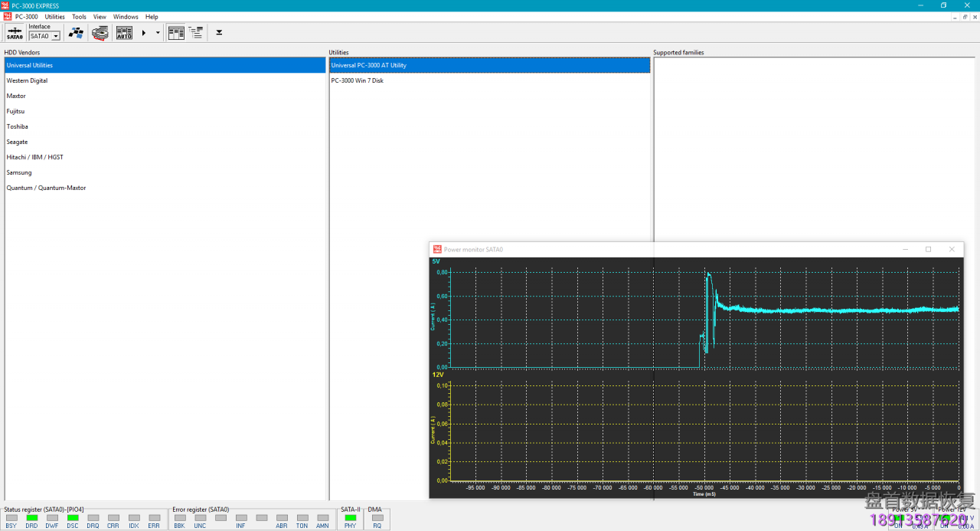980x531 pixels.
Task: Click the PHY indicator in the SATA-II panel
Action: [349, 519]
